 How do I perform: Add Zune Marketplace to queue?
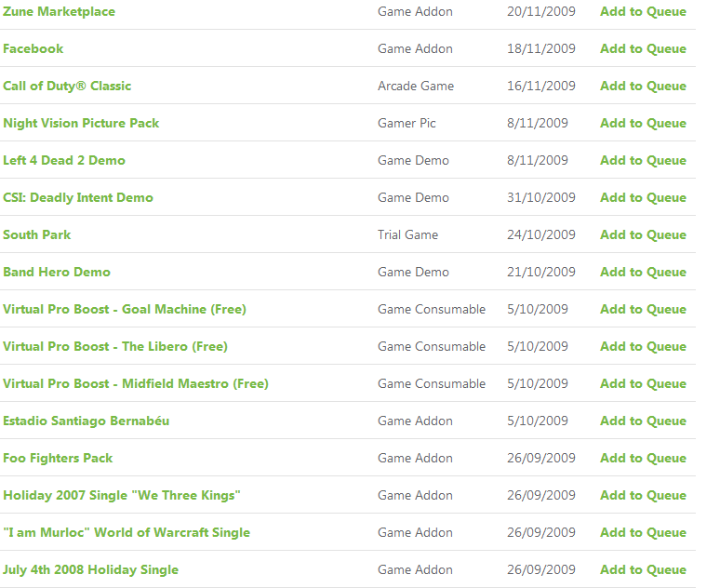point(643,11)
